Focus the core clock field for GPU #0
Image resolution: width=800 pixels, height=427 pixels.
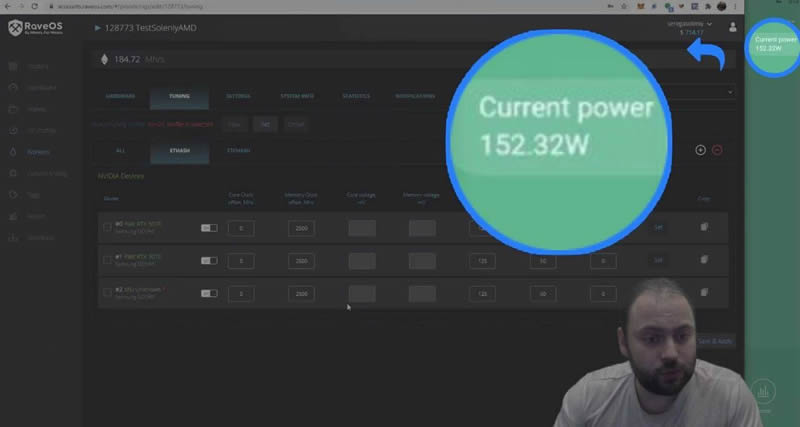(x=241, y=228)
